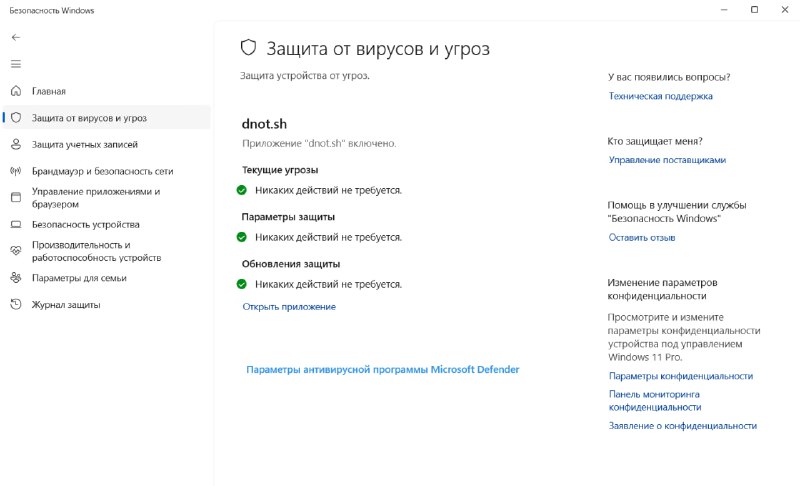Click the Брандмауэр network signal icon
Viewport: 800px width, 486px height.
point(16,171)
